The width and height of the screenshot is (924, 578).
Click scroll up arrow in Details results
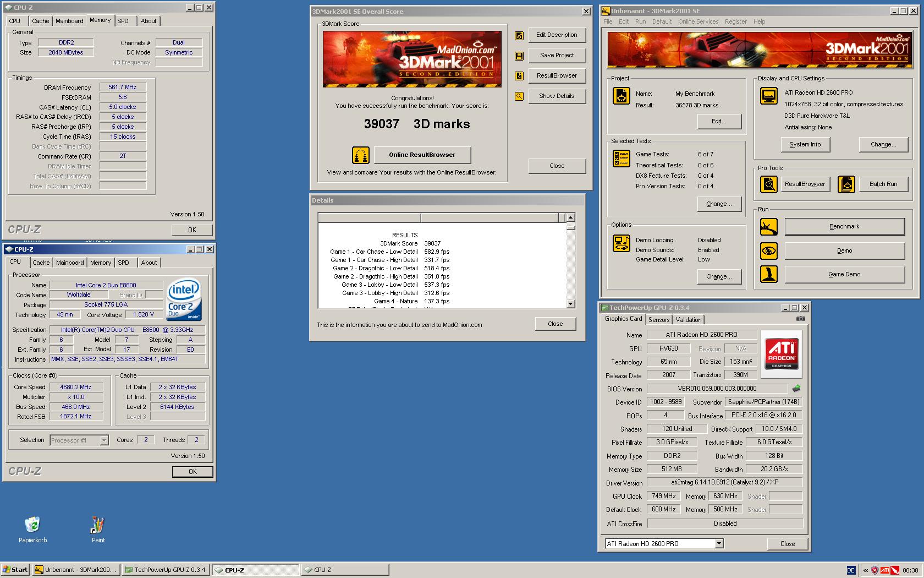570,217
